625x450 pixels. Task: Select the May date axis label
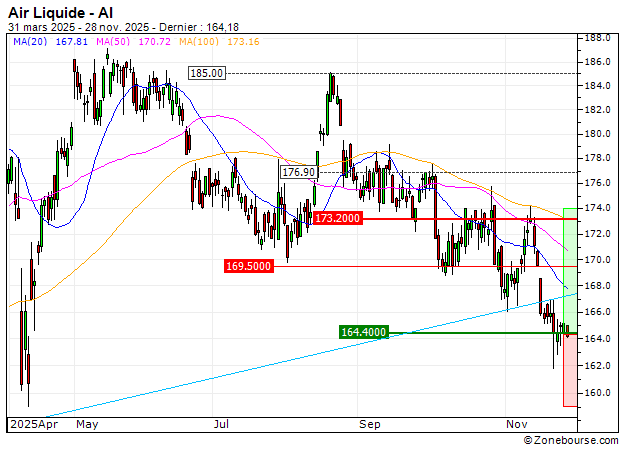click(88, 425)
